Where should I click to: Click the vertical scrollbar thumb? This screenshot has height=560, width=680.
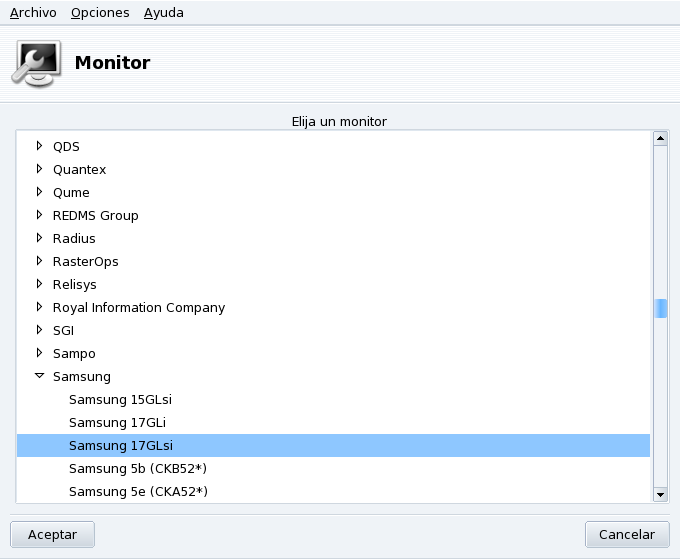pyautogui.click(x=660, y=308)
